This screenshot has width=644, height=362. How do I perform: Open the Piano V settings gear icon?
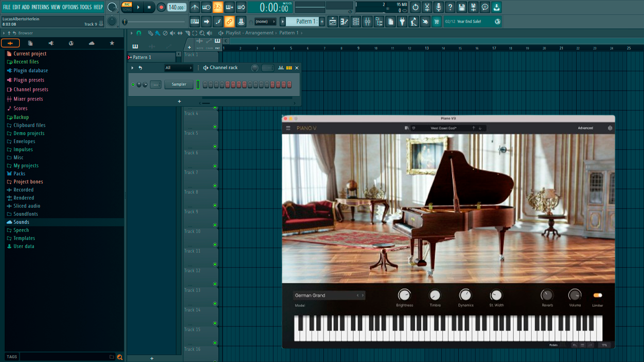pyautogui.click(x=610, y=128)
